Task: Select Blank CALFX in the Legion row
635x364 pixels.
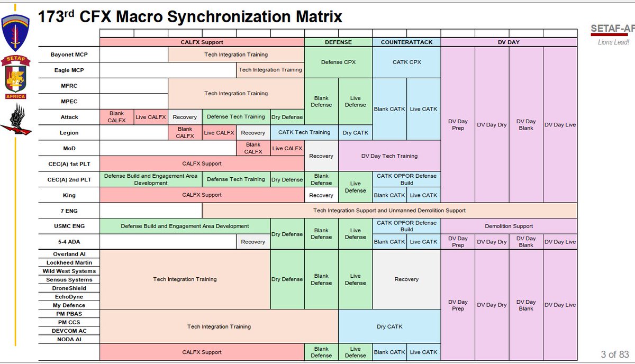Action: point(185,132)
